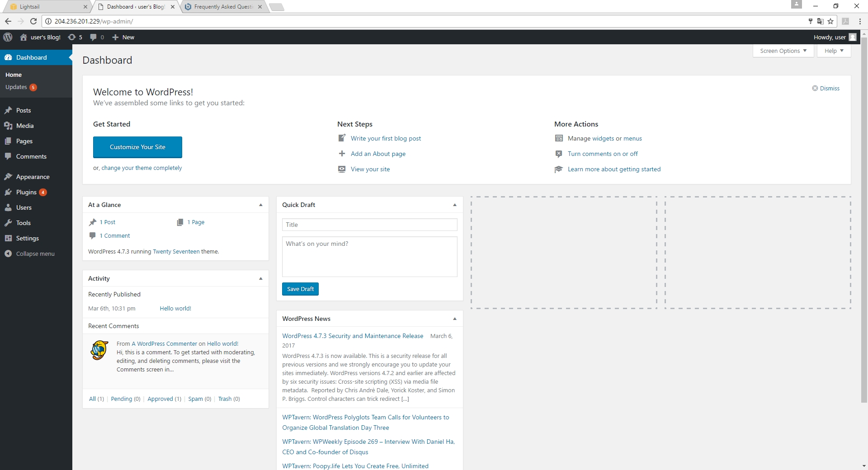The image size is (868, 470).
Task: Click the Comments bubble icon in sidebar
Action: 8,156
